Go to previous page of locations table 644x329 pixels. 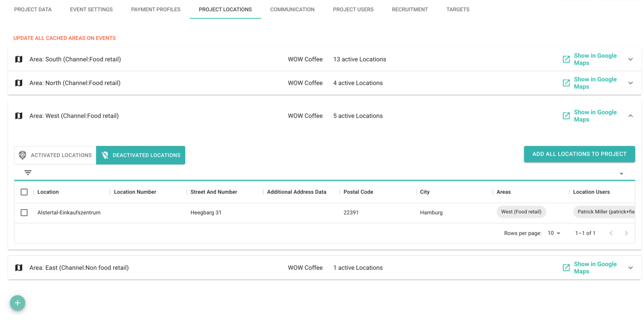point(611,233)
